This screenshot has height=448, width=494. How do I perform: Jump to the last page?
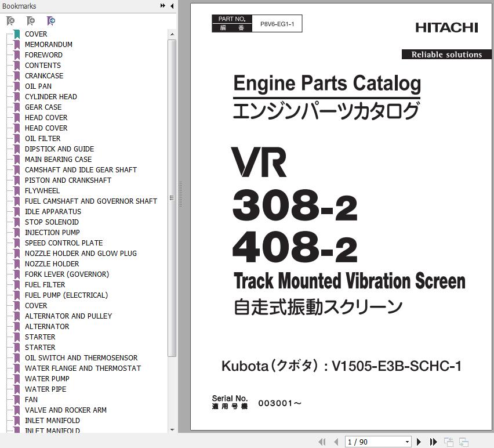pos(434,442)
